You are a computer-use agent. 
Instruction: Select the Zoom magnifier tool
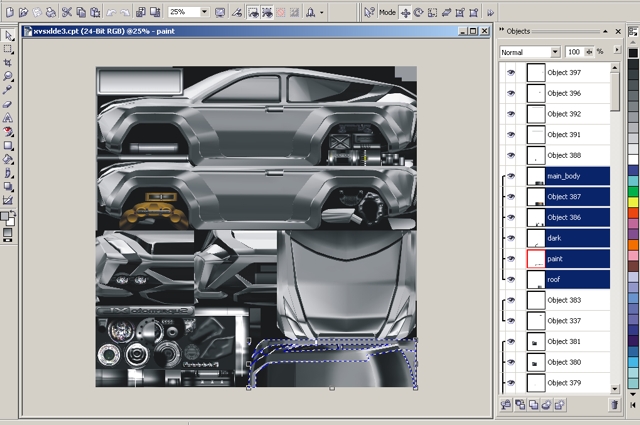pyautogui.click(x=8, y=76)
